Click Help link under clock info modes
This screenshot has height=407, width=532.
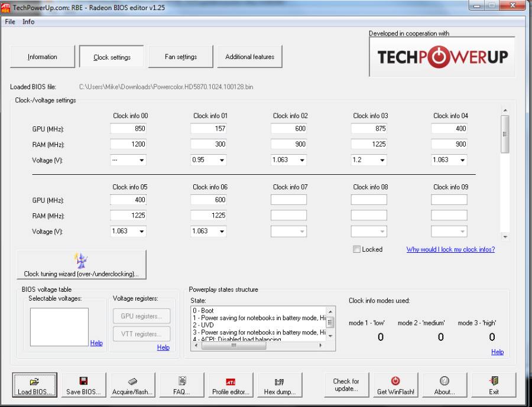(497, 352)
